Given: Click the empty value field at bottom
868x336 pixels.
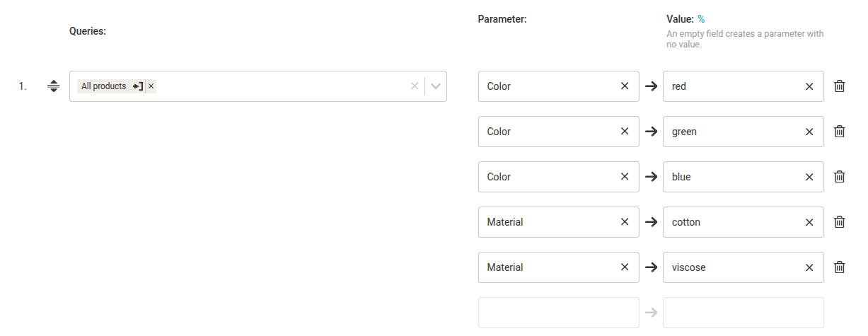Looking at the screenshot, I should tap(743, 313).
